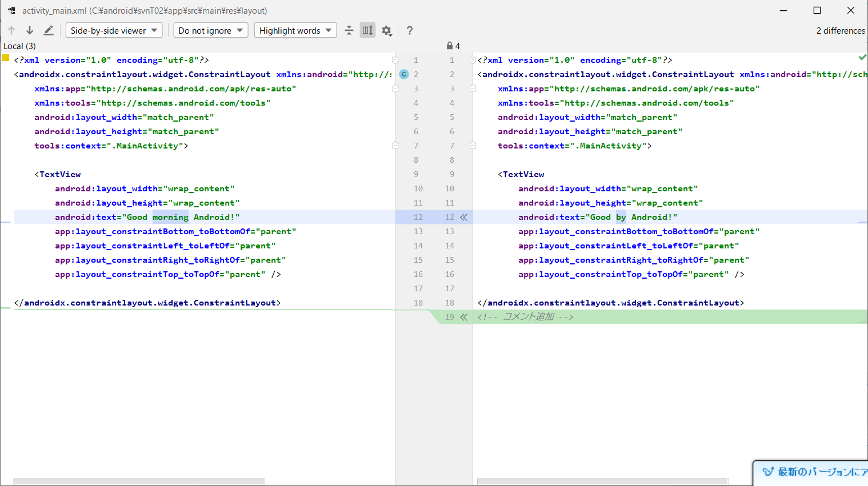
Task: Toggle synchronize scrolling button
Action: point(367,30)
